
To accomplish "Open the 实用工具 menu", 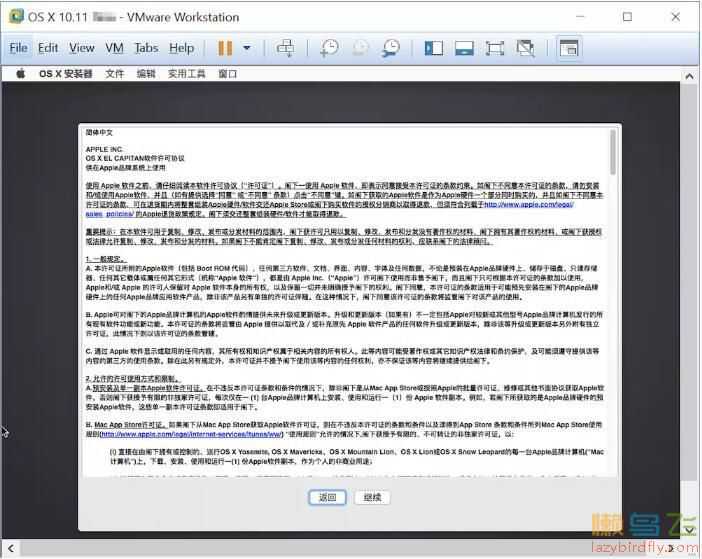I will point(186,74).
